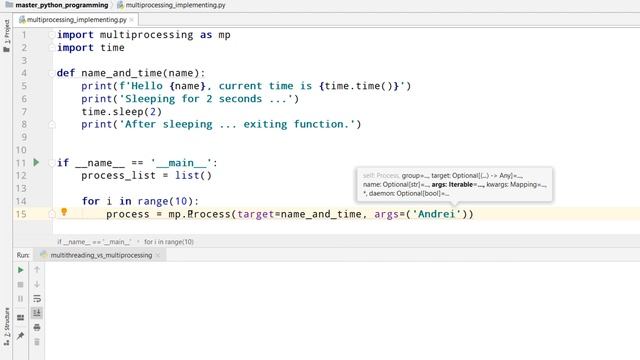Click fold marker next to import time
The width and height of the screenshot is (640, 360).
(x=52, y=48)
